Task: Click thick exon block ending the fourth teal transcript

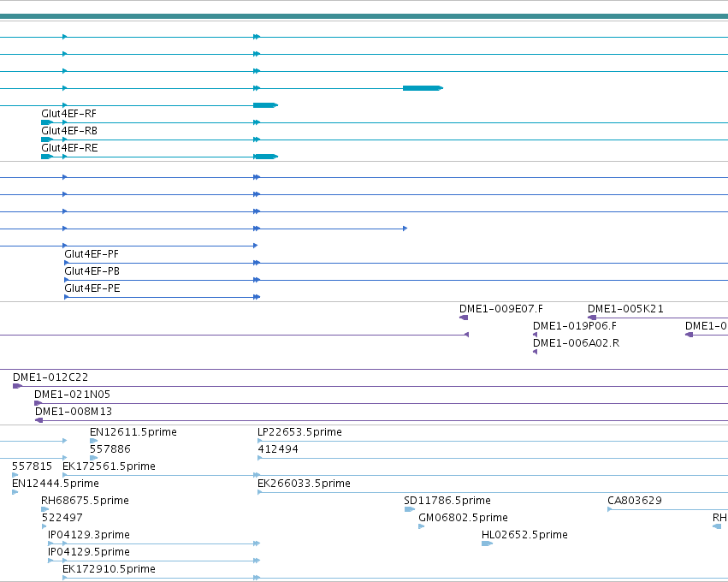Action: pos(423,88)
